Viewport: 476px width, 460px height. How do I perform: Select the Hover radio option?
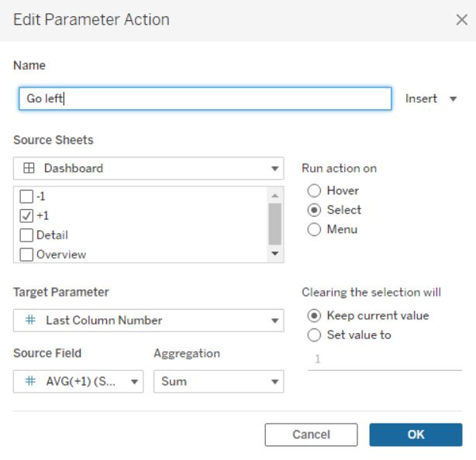314,191
